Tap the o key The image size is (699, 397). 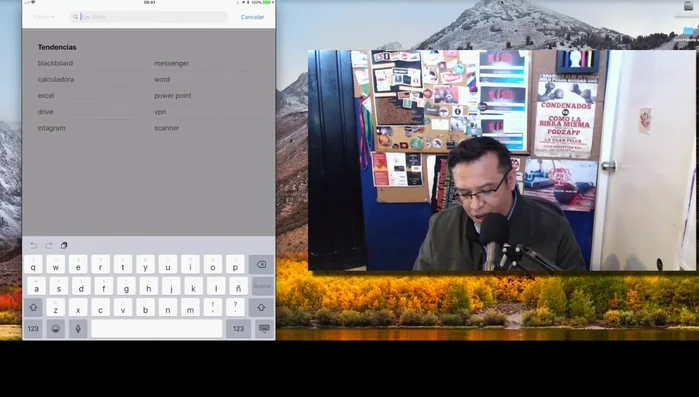tap(213, 264)
